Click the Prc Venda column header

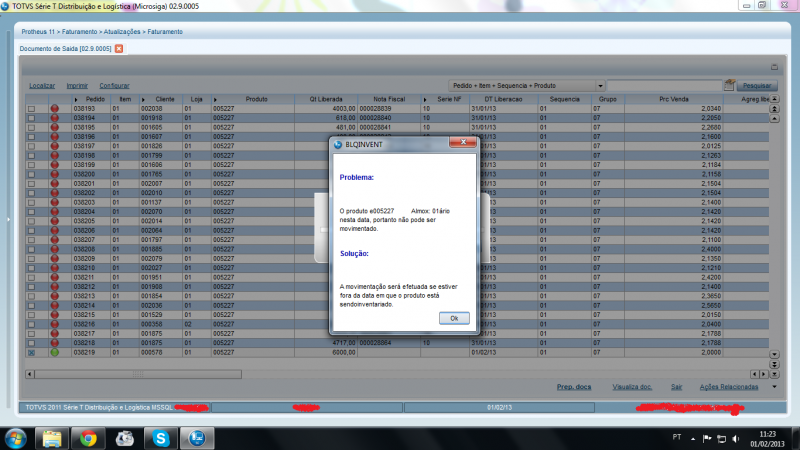673,99
